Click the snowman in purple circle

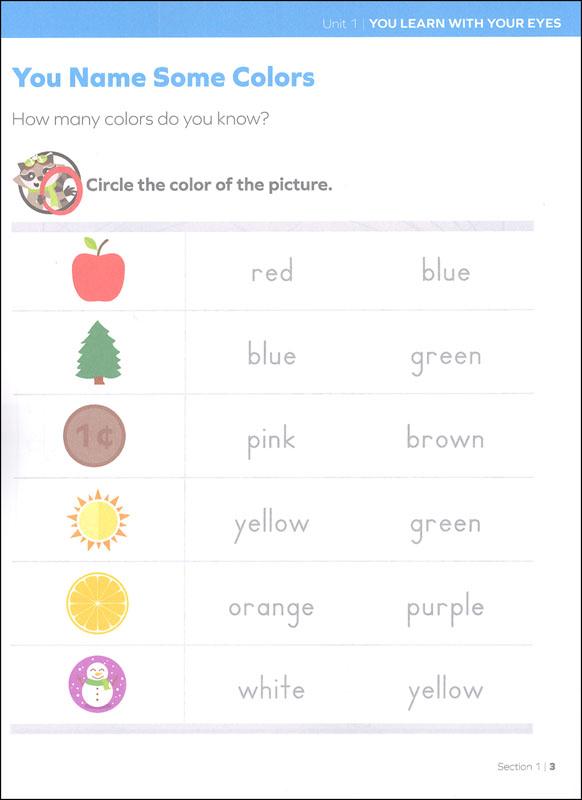pos(97,684)
